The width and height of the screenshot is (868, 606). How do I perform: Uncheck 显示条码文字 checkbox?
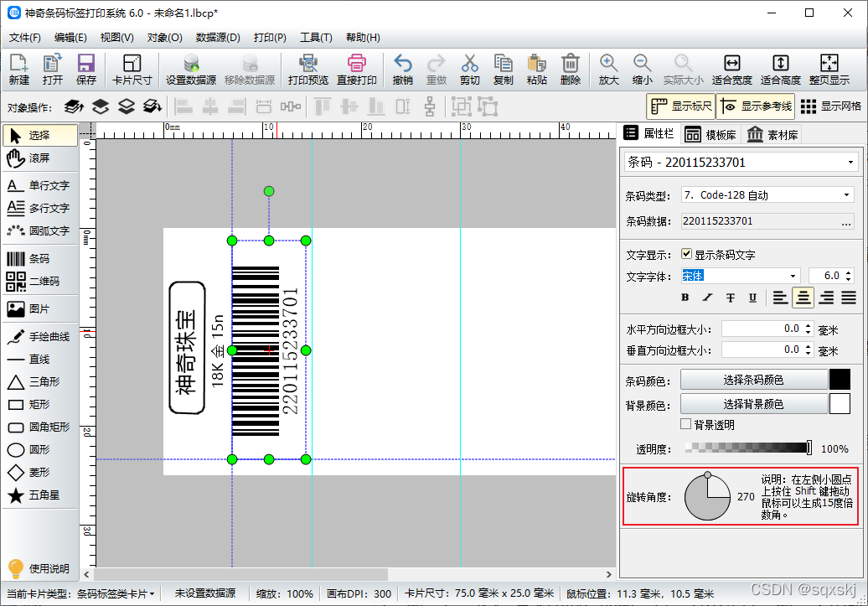point(686,254)
